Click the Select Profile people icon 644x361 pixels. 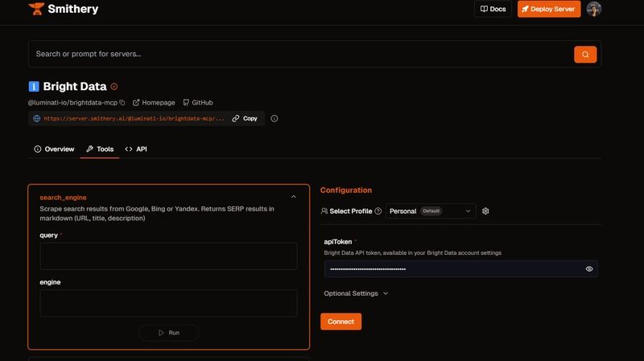(324, 211)
